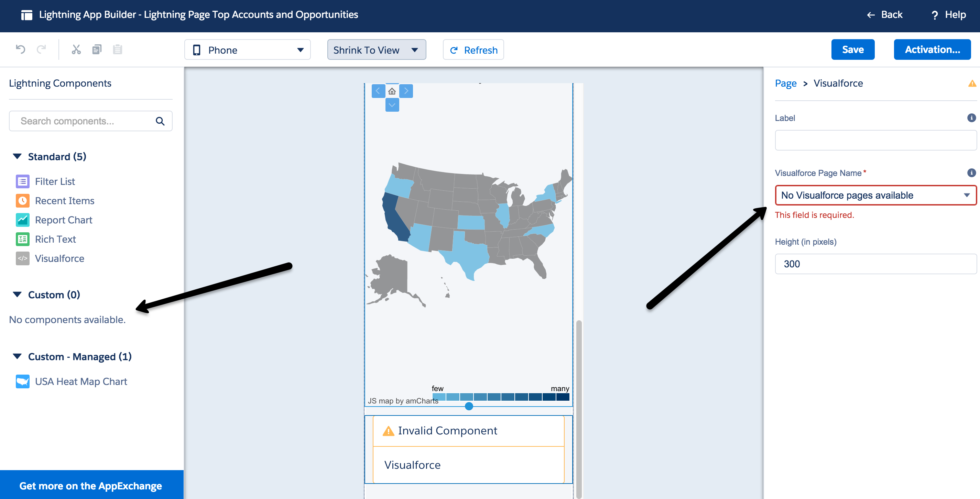Click the Paste icon in toolbar
980x499 pixels.
tap(117, 49)
